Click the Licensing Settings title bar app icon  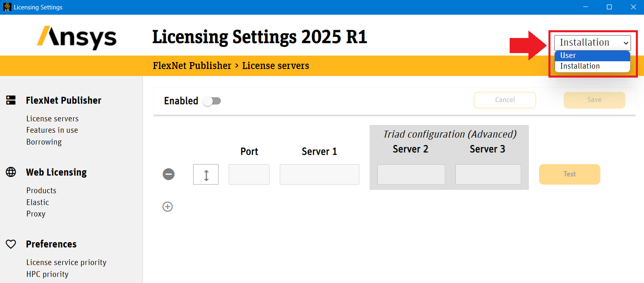coord(7,7)
